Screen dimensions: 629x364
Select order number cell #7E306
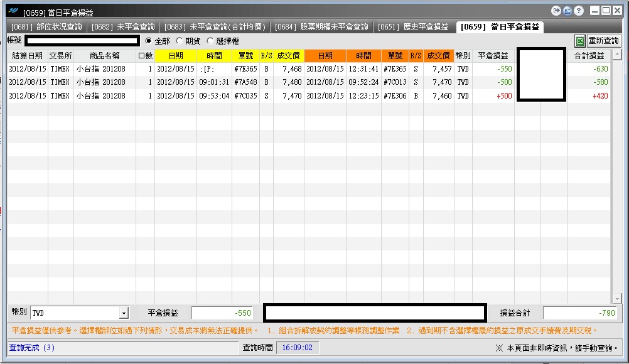395,96
